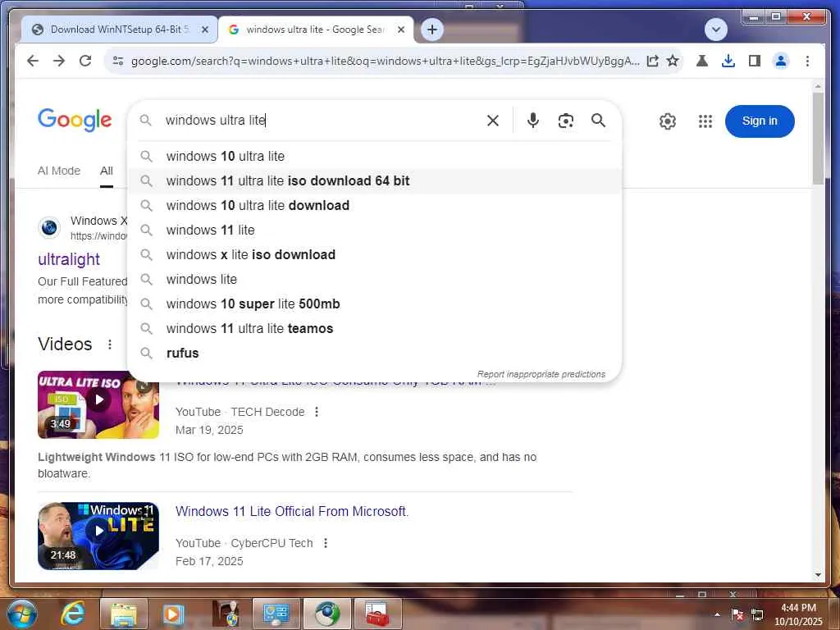Show hidden system tray icons

pos(717,614)
